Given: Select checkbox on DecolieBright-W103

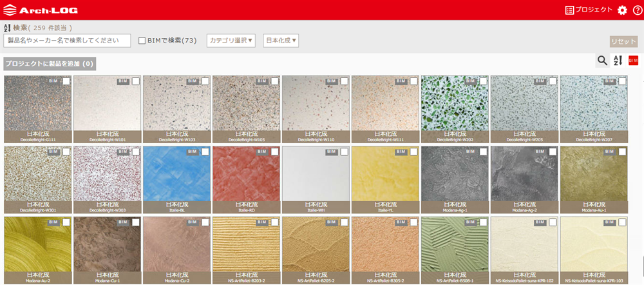Looking at the screenshot, I should 205,81.
